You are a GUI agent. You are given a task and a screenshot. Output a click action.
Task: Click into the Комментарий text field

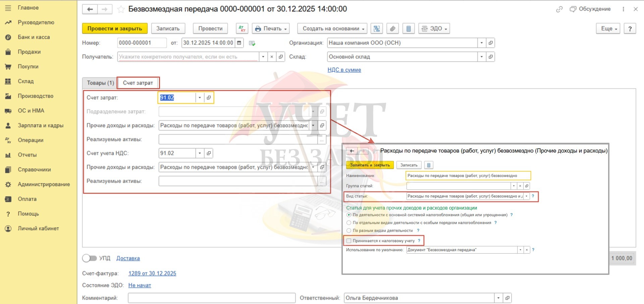click(x=211, y=298)
